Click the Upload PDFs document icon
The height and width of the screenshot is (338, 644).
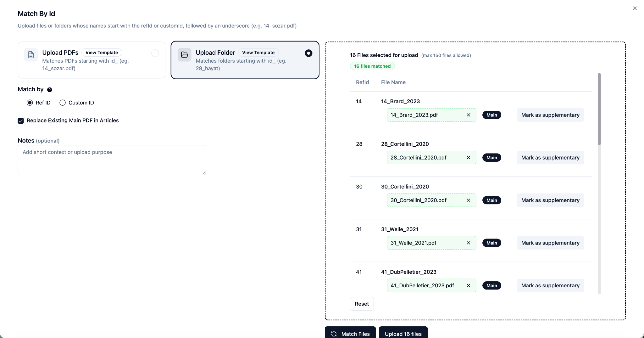pos(31,55)
